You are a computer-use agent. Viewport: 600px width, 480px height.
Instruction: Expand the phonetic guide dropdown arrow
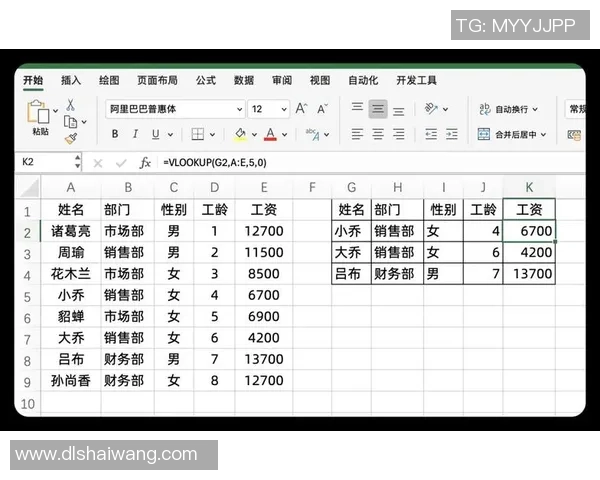point(326,135)
